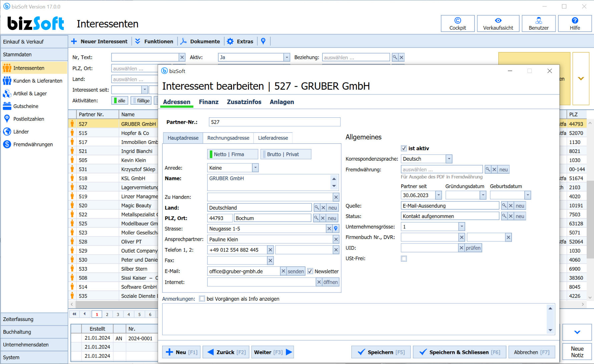Image resolution: width=594 pixels, height=364 pixels.
Task: Select Brutto | Privat toggle
Action: coord(286,154)
